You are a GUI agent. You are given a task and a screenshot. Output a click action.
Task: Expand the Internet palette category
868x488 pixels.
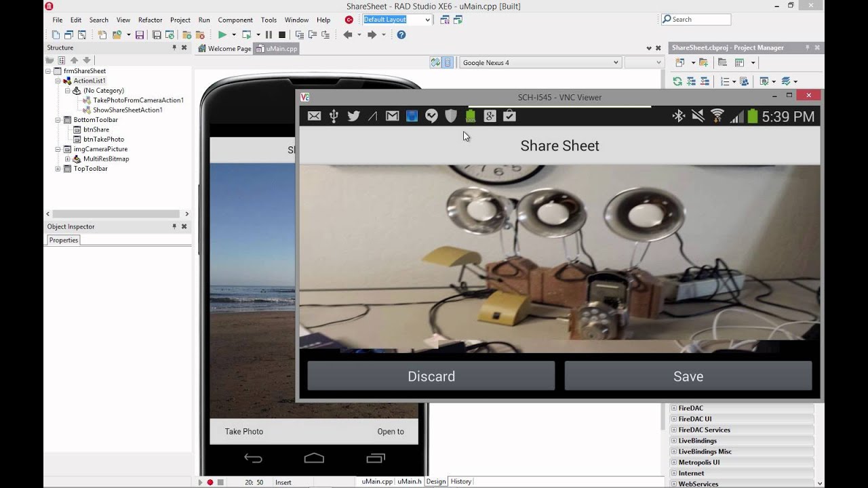pyautogui.click(x=674, y=473)
